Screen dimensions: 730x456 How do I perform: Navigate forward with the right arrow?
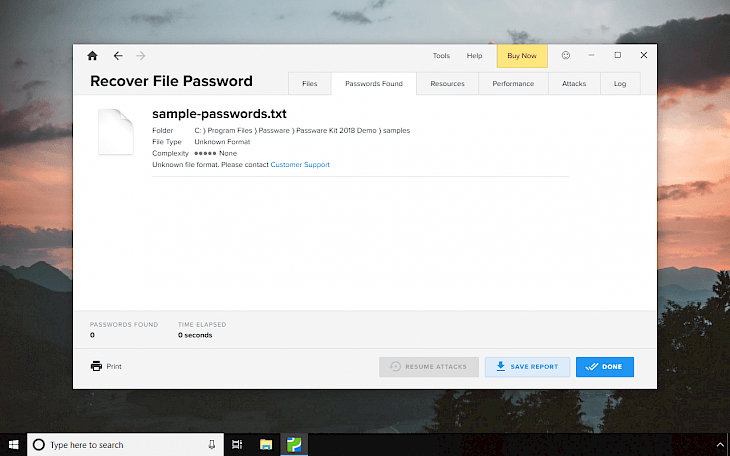tap(141, 56)
